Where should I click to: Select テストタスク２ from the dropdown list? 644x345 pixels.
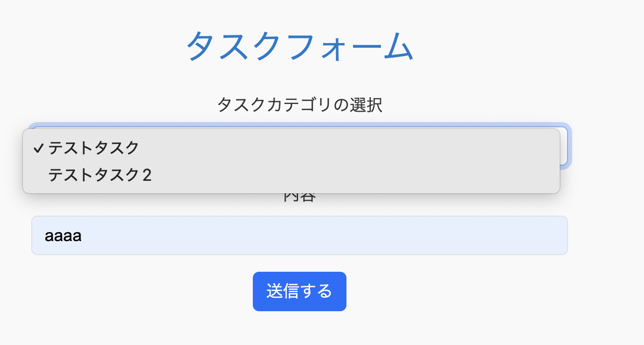[x=291, y=176]
